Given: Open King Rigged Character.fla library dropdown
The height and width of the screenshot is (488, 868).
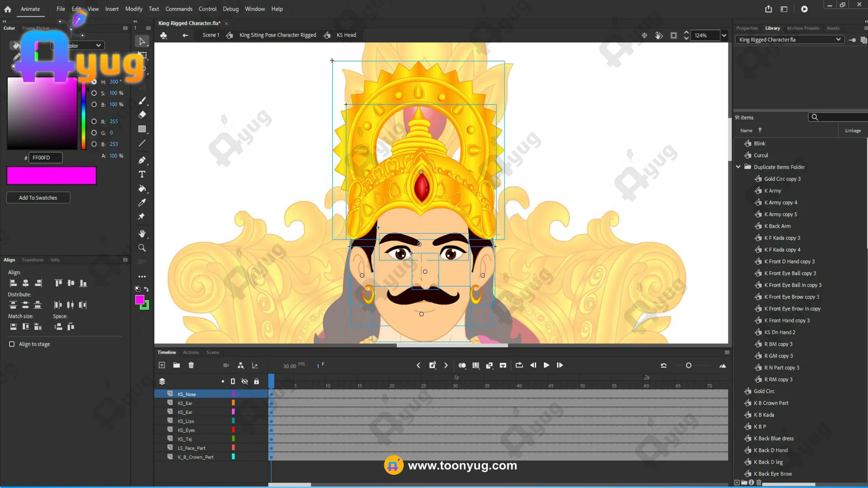Looking at the screenshot, I should (x=790, y=40).
